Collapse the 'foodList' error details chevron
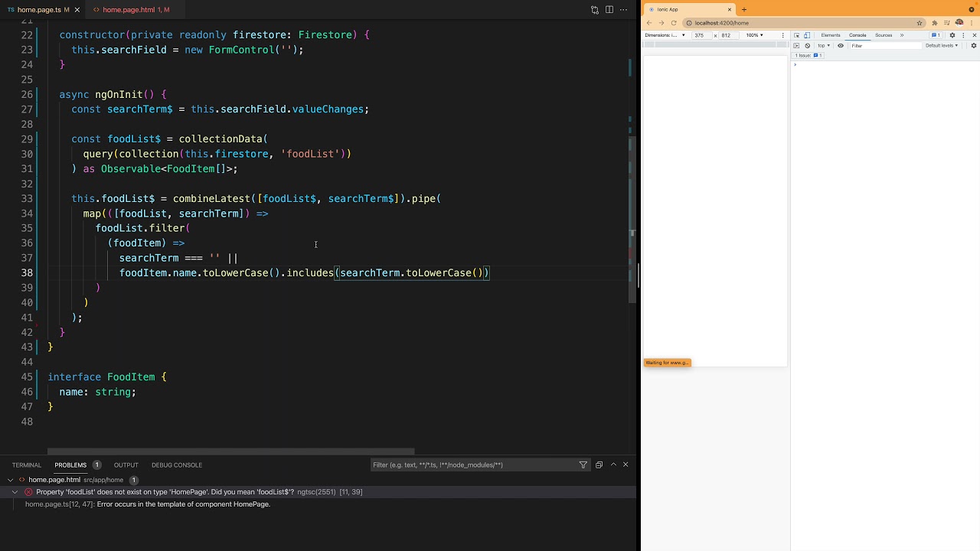Screen dimensions: 980x551 pos(15,492)
